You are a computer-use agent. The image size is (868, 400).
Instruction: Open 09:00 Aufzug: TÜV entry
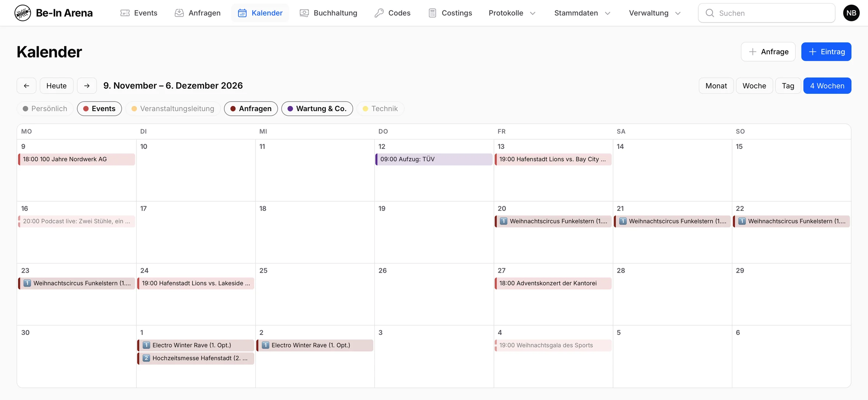click(434, 159)
